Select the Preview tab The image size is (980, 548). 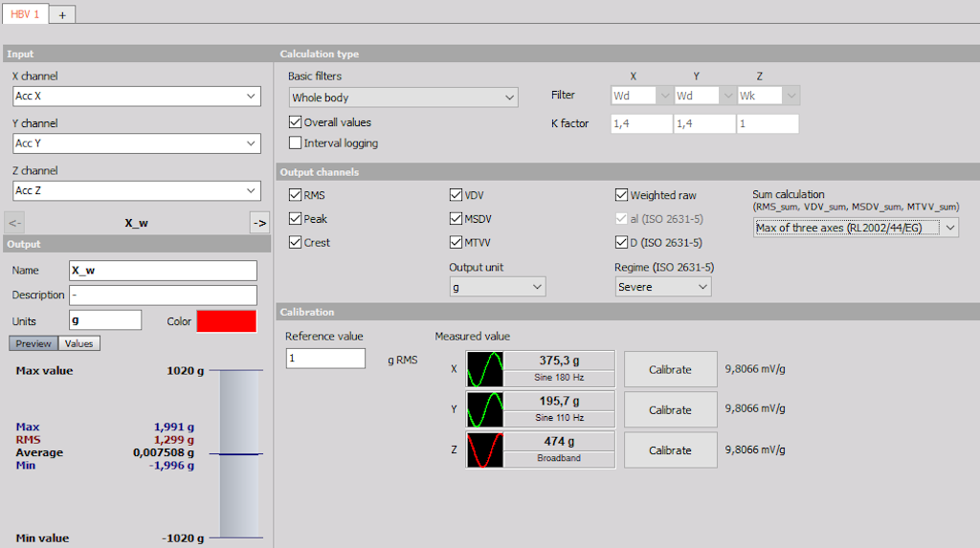tap(33, 343)
